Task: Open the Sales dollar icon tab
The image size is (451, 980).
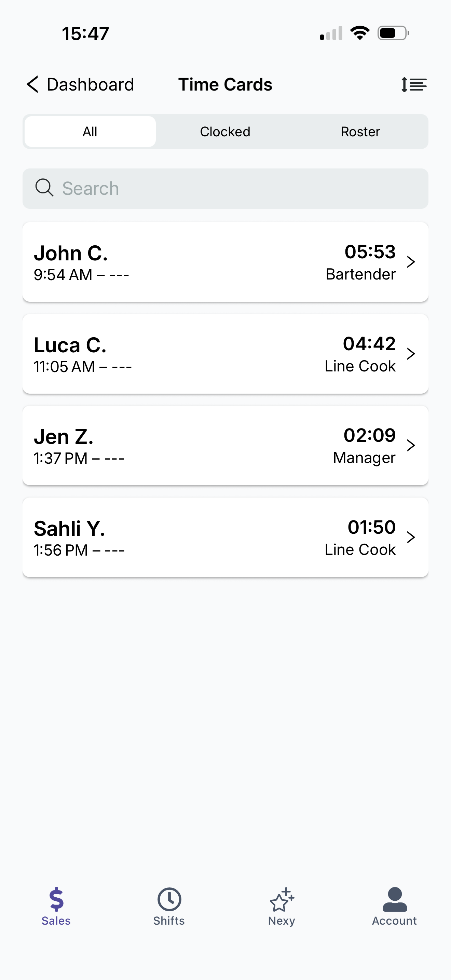Action: [56, 900]
